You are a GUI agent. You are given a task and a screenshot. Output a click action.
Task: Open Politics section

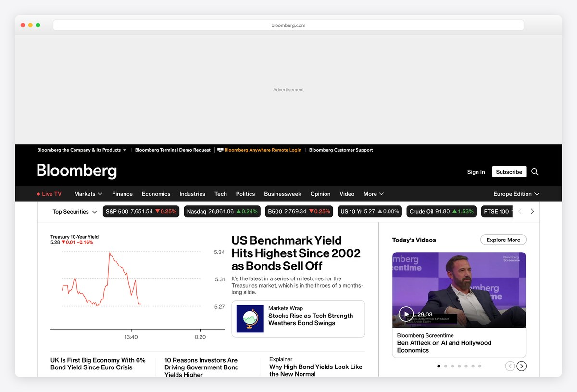click(x=245, y=194)
